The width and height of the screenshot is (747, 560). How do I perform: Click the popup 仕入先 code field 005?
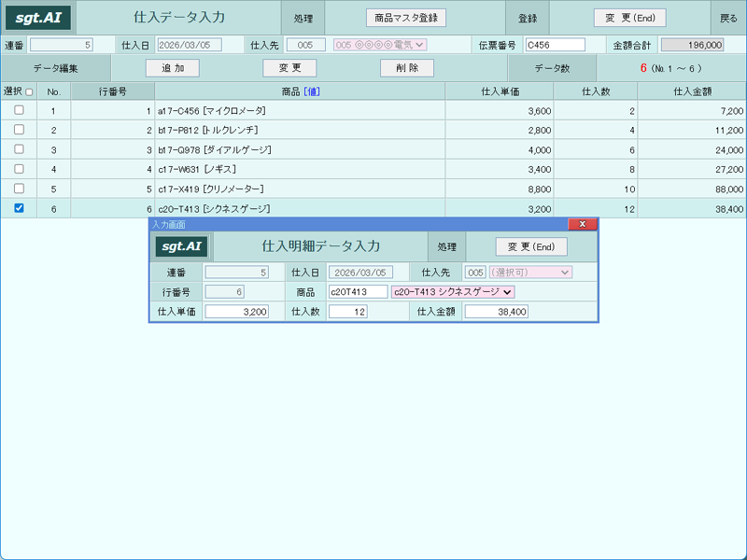click(x=475, y=273)
